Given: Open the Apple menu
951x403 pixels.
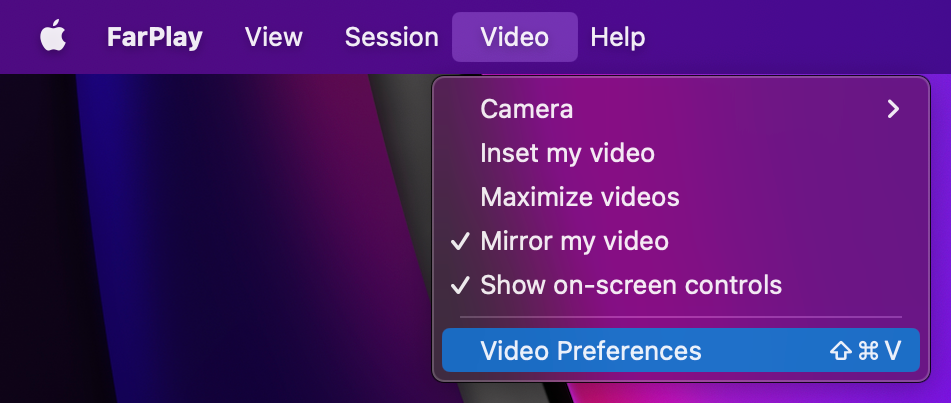Looking at the screenshot, I should (x=53, y=38).
